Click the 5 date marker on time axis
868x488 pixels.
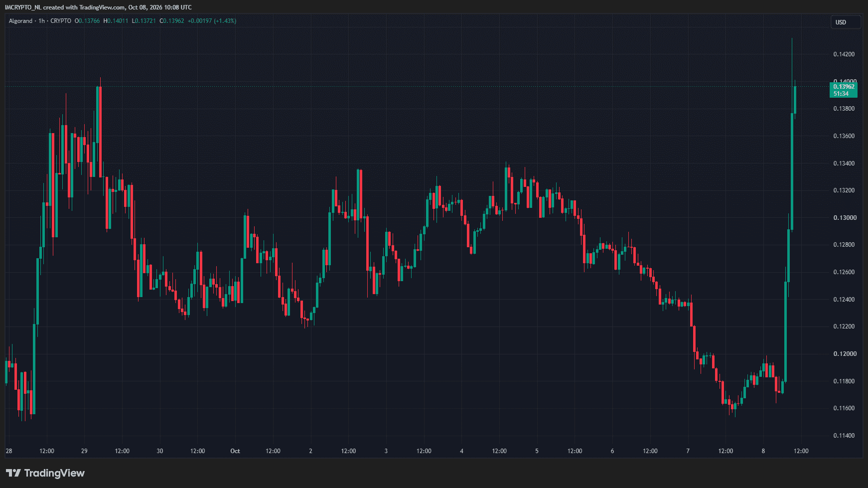(x=537, y=451)
